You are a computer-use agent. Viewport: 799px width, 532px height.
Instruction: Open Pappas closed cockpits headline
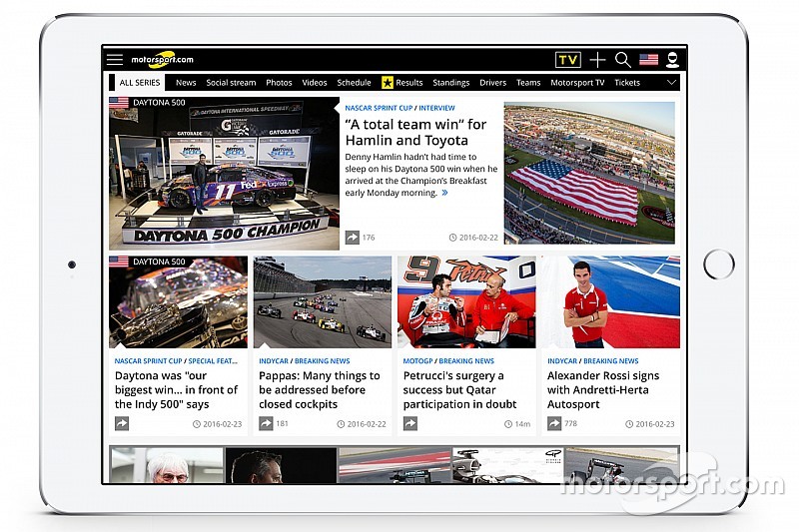point(320,390)
